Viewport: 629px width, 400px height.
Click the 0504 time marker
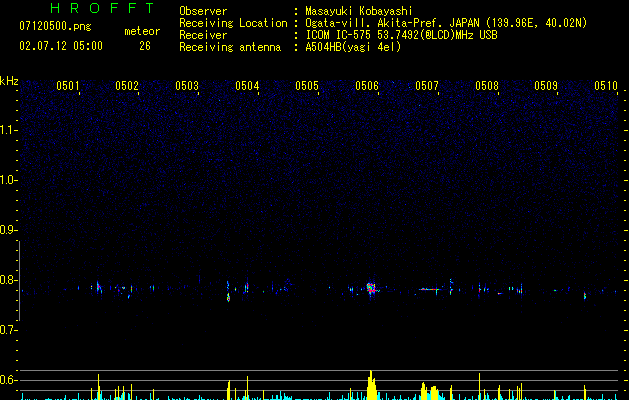click(x=247, y=86)
